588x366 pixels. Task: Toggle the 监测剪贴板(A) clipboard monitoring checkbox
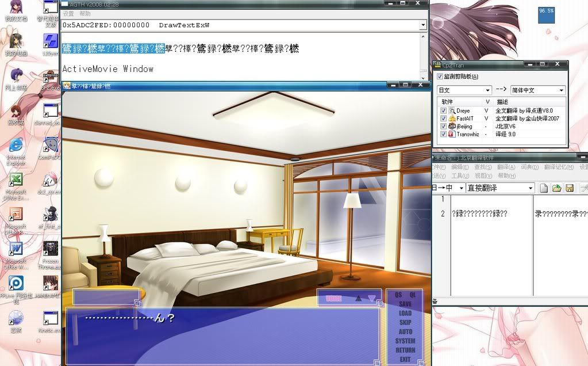click(440, 77)
